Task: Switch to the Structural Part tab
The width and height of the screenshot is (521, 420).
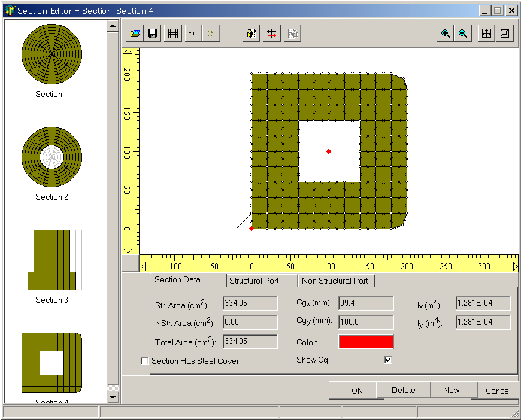Action: [x=255, y=281]
